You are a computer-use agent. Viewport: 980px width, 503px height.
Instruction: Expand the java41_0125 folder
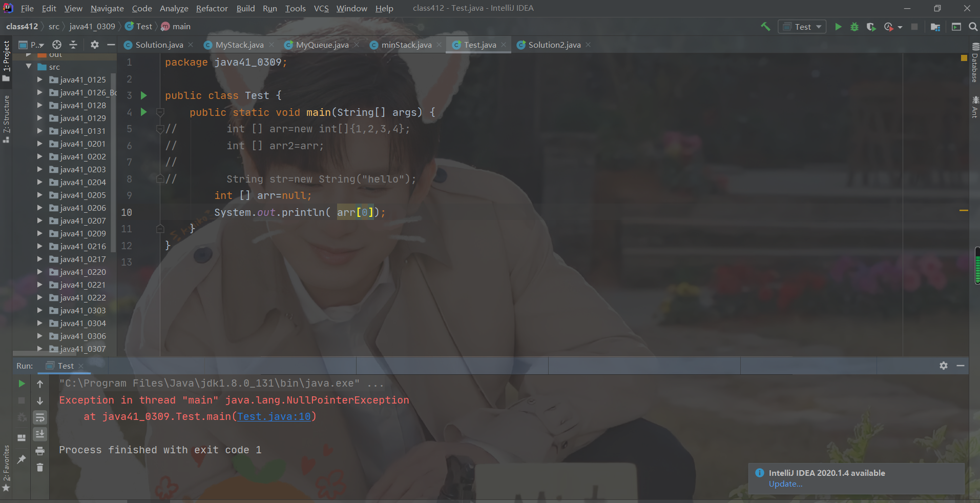[x=39, y=79]
